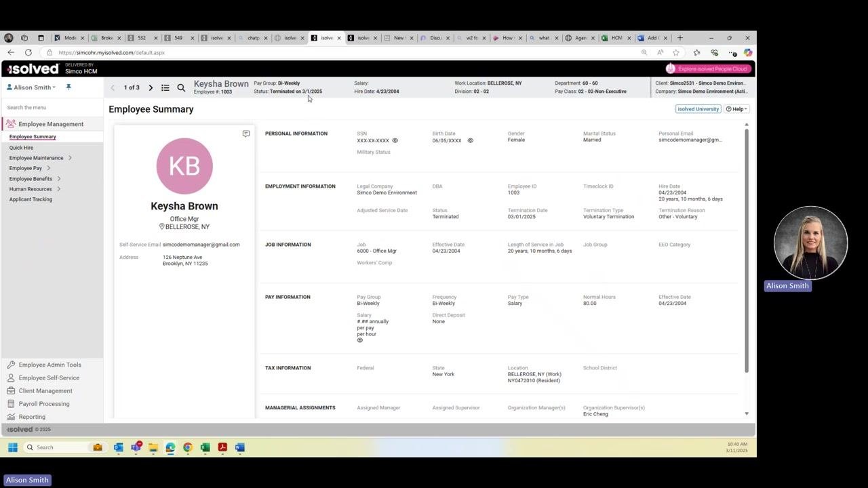Go to the previous employee record arrow
The image size is (868, 488).
[x=113, y=87]
